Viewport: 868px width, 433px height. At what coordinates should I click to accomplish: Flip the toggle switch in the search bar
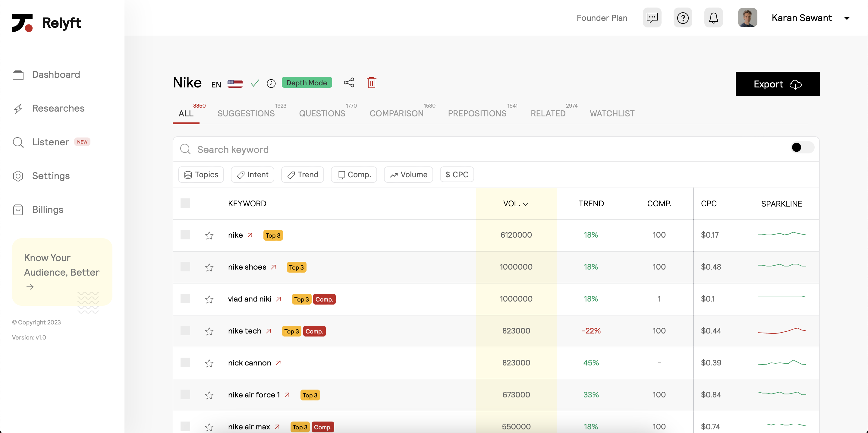point(802,147)
